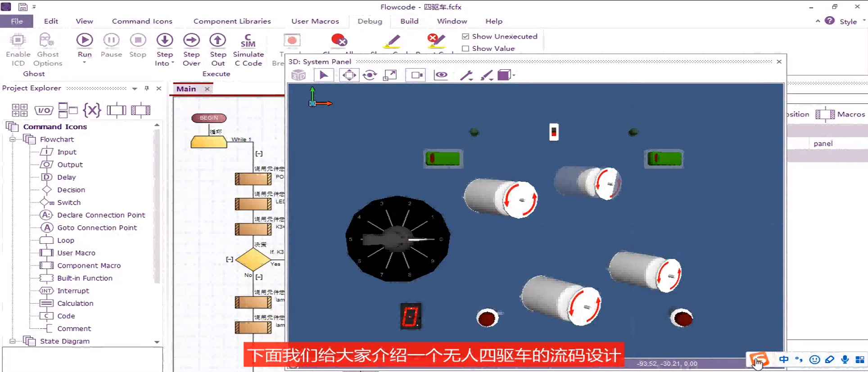Click the curly braces variables icon
Viewport: 868px width, 372px height.
point(92,110)
